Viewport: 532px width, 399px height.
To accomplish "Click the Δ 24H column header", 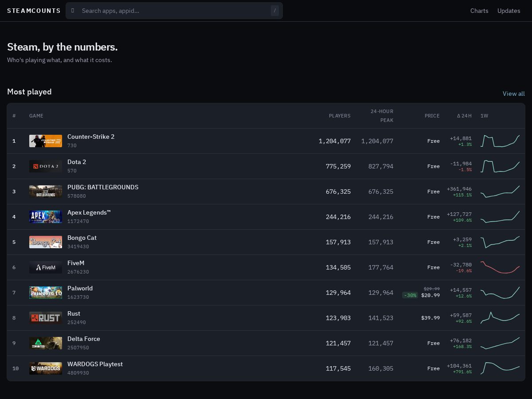I will click(464, 116).
